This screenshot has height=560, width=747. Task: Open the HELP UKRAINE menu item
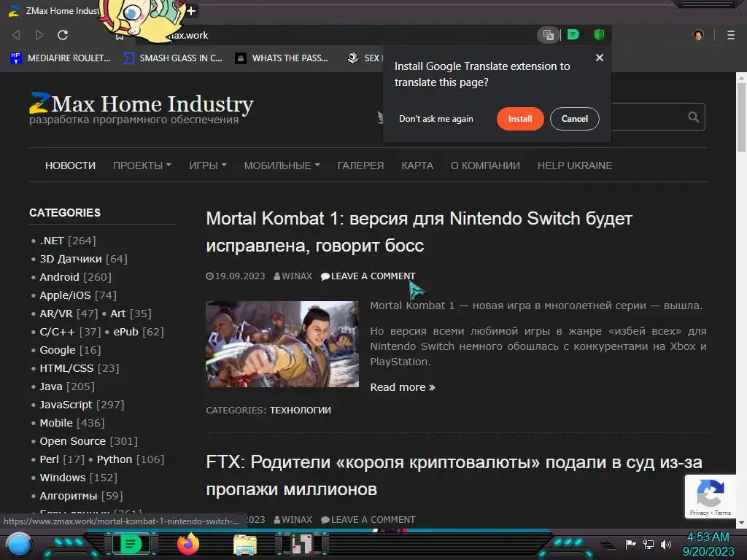[x=575, y=166]
